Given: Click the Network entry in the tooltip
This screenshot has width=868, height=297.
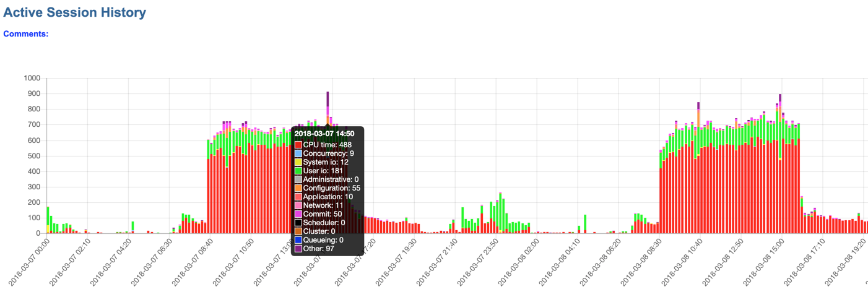Looking at the screenshot, I should tap(323, 205).
